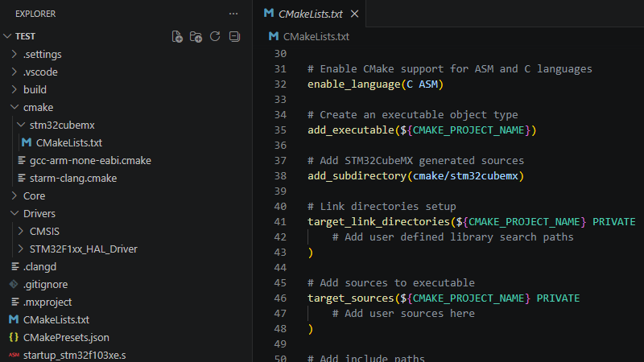
Task: Click comment '# Add user sources here'
Action: coord(403,314)
